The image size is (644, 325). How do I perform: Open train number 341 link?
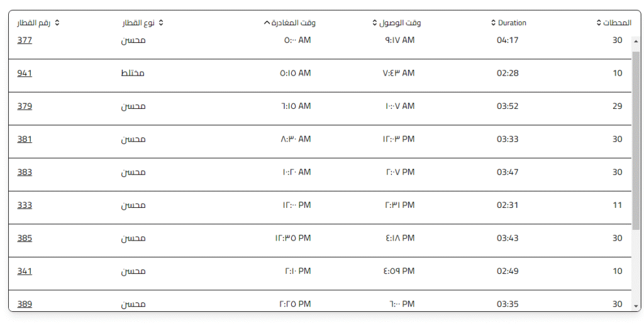(25, 271)
